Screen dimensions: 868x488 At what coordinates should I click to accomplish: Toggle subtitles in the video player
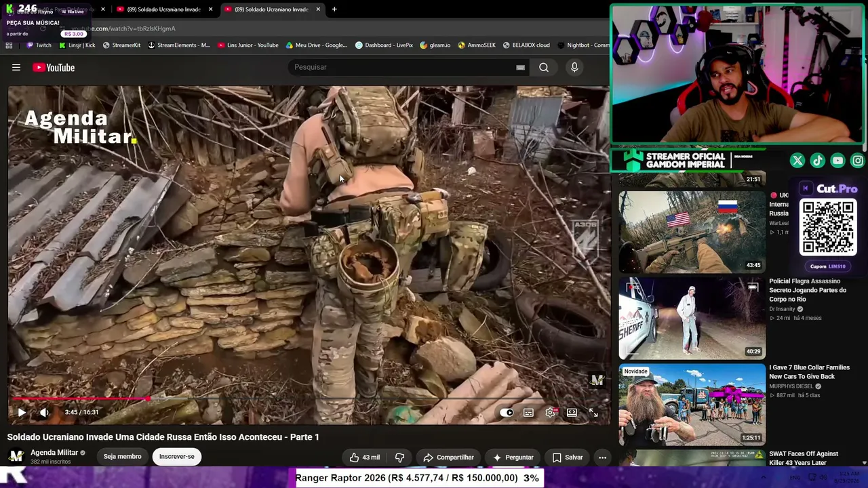pyautogui.click(x=528, y=412)
